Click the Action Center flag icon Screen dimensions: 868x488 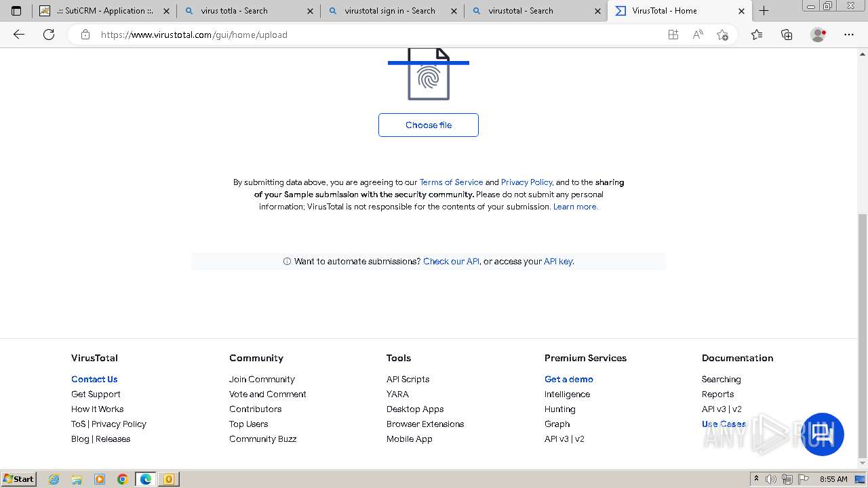(x=803, y=479)
